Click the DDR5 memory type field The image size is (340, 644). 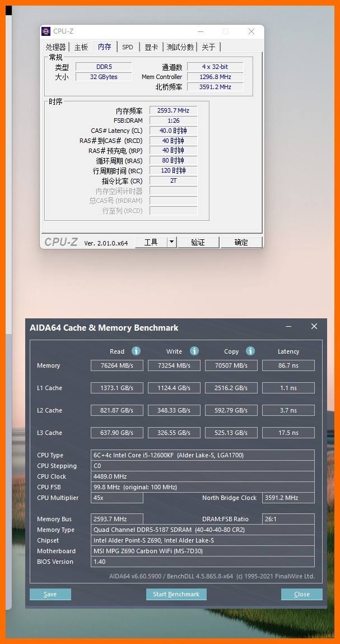pos(104,67)
